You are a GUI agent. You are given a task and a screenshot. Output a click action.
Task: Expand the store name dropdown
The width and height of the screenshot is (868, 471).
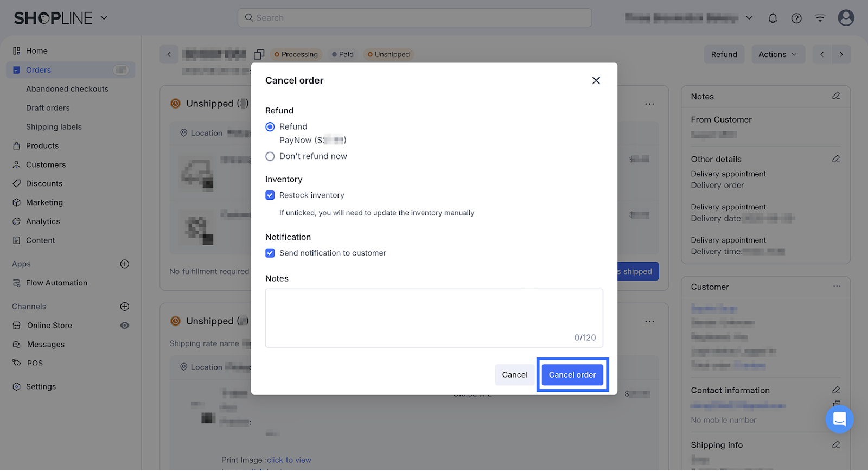749,18
